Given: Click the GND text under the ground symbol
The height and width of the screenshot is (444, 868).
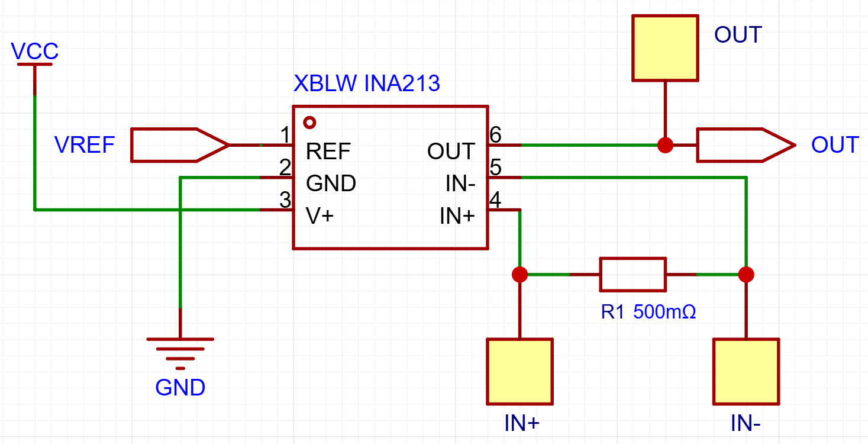Looking at the screenshot, I should click(180, 387).
